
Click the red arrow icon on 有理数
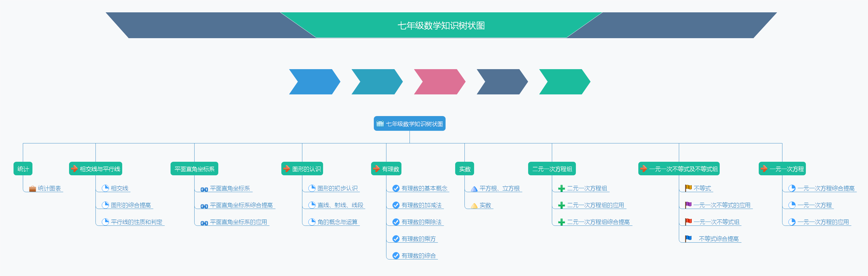(x=377, y=169)
